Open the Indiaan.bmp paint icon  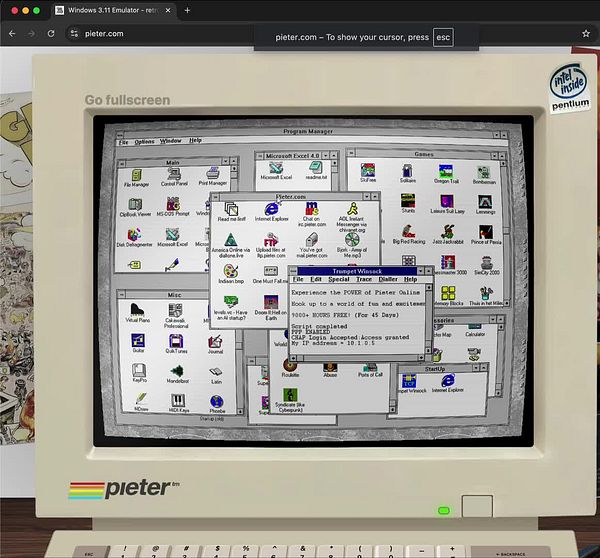(x=231, y=274)
